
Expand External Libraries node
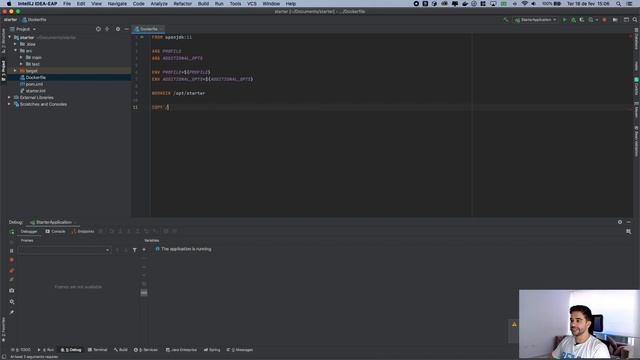pyautogui.click(x=9, y=98)
